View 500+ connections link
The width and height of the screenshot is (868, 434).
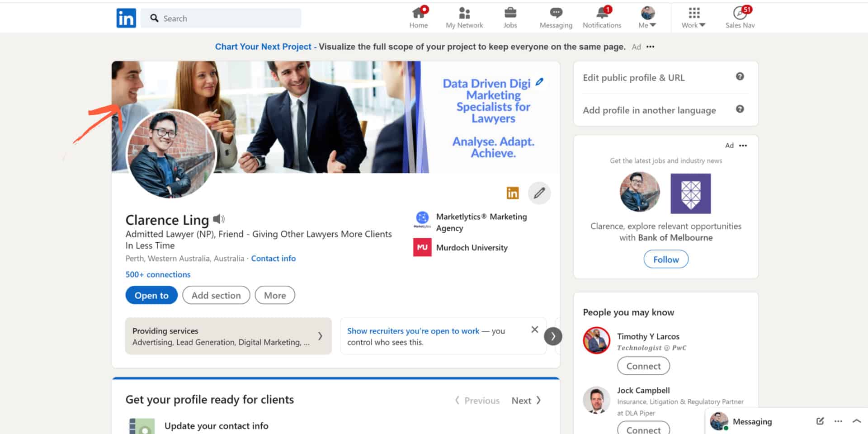coord(158,274)
